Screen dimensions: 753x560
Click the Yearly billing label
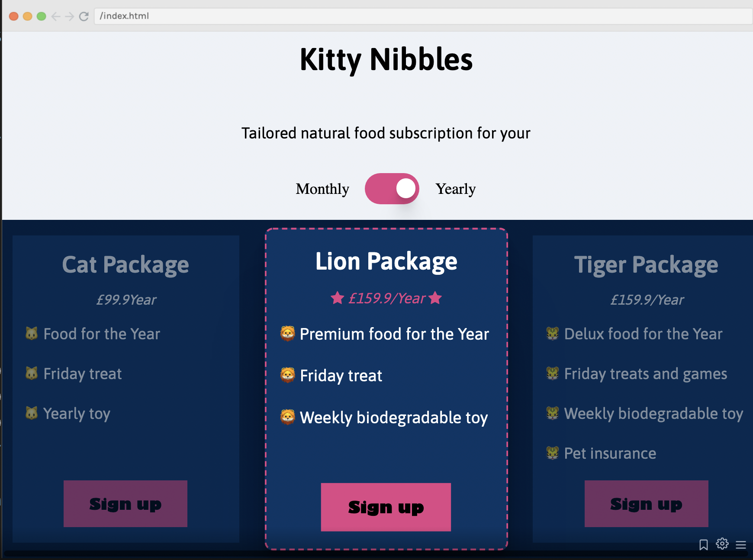[x=455, y=189]
